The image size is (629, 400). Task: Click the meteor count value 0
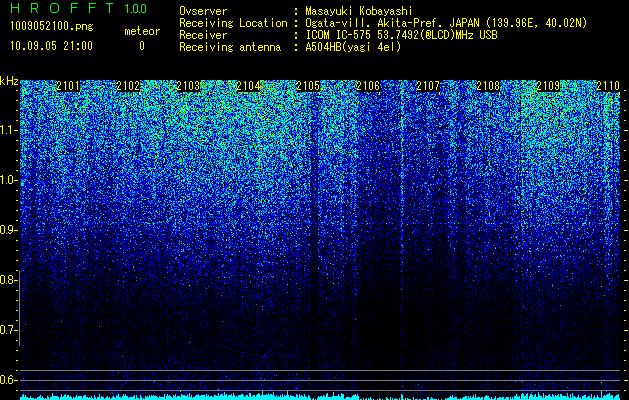click(142, 46)
